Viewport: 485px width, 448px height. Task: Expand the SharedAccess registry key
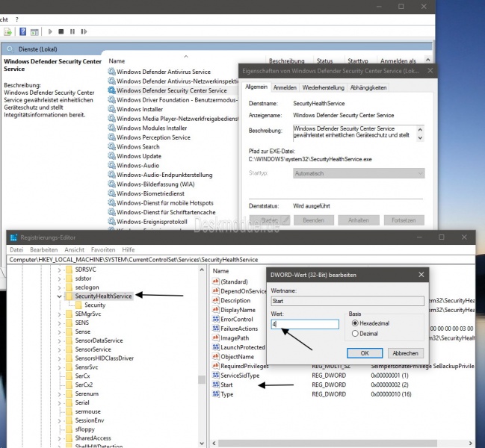tap(59, 438)
